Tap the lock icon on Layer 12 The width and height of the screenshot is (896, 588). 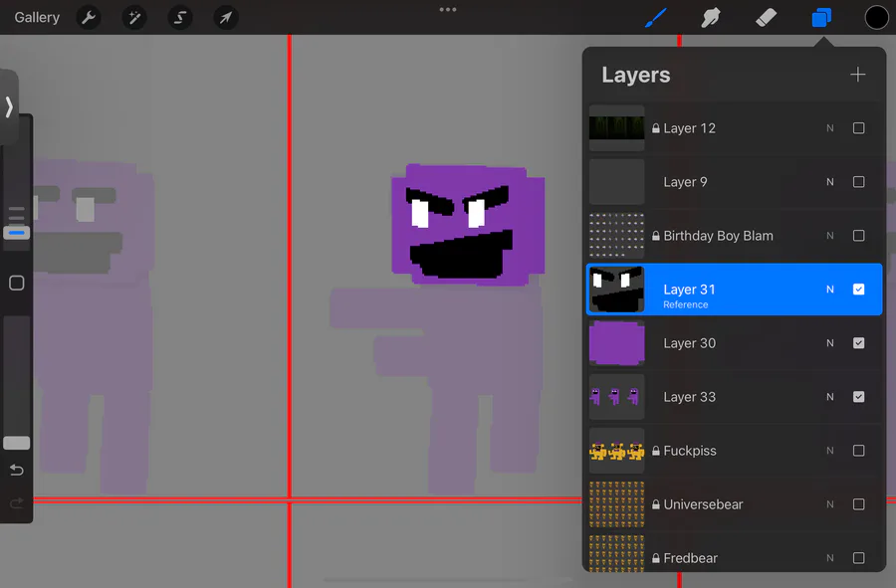pyautogui.click(x=656, y=128)
